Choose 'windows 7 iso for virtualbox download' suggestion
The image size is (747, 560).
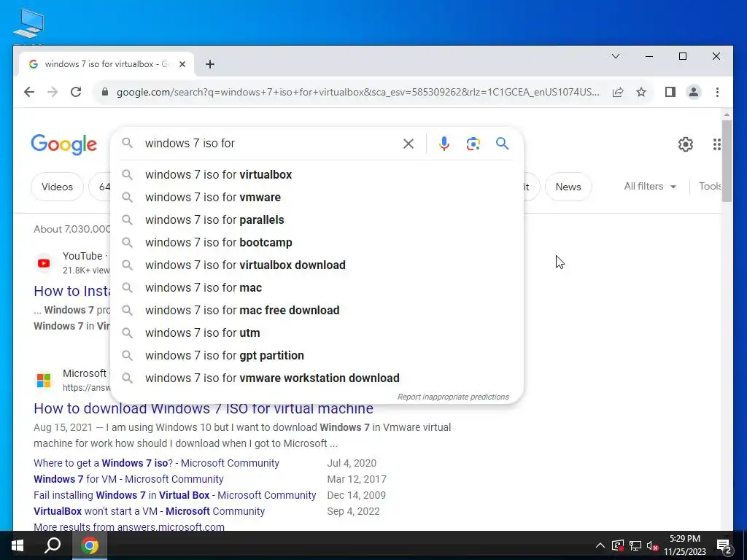317,265
